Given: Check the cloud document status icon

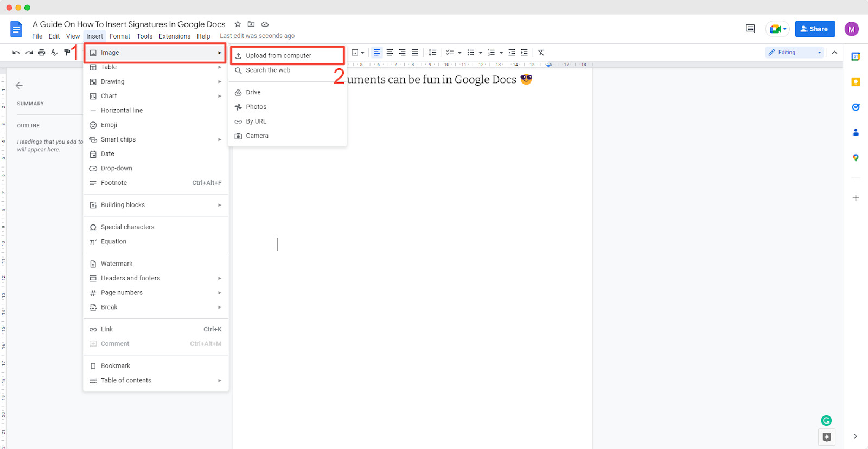Looking at the screenshot, I should click(x=265, y=24).
